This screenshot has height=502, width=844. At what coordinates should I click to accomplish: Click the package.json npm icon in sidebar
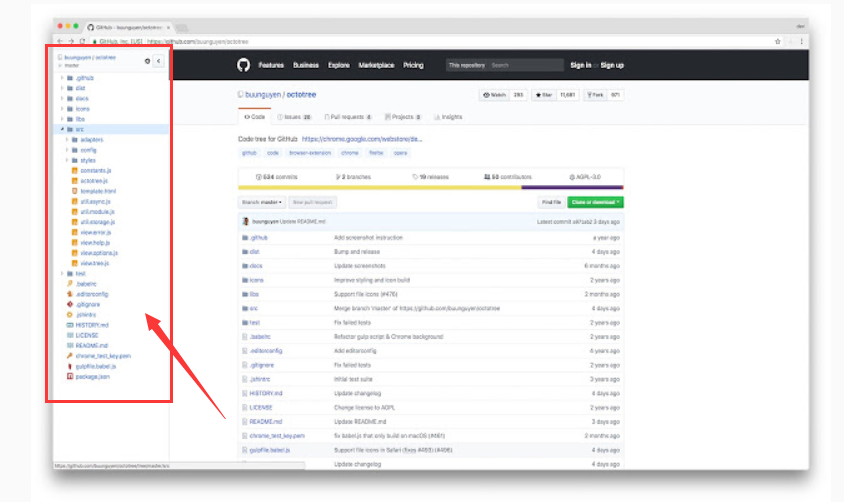pos(69,377)
